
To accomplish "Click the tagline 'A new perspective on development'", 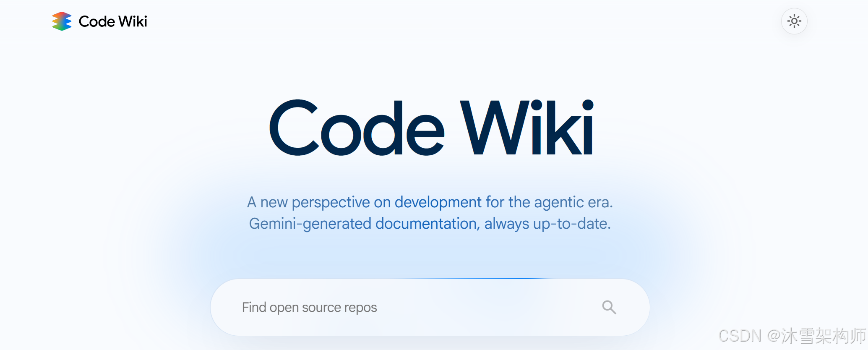I will (x=364, y=202).
